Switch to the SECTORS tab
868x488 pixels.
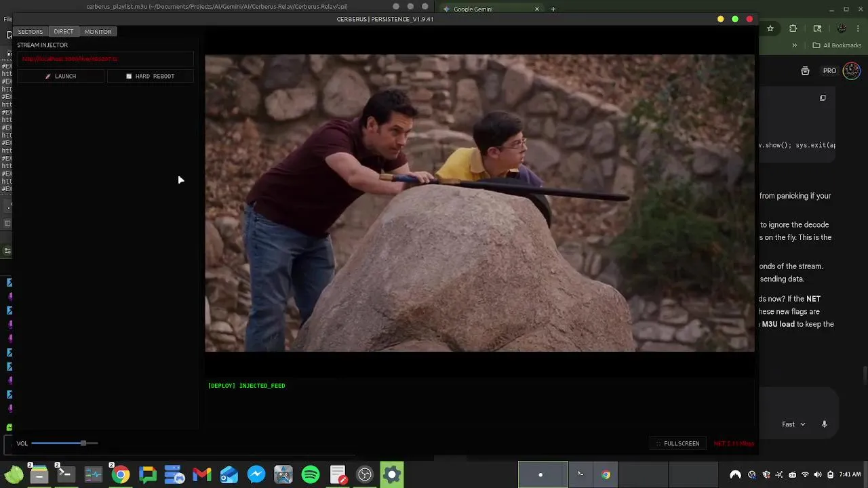point(30,32)
